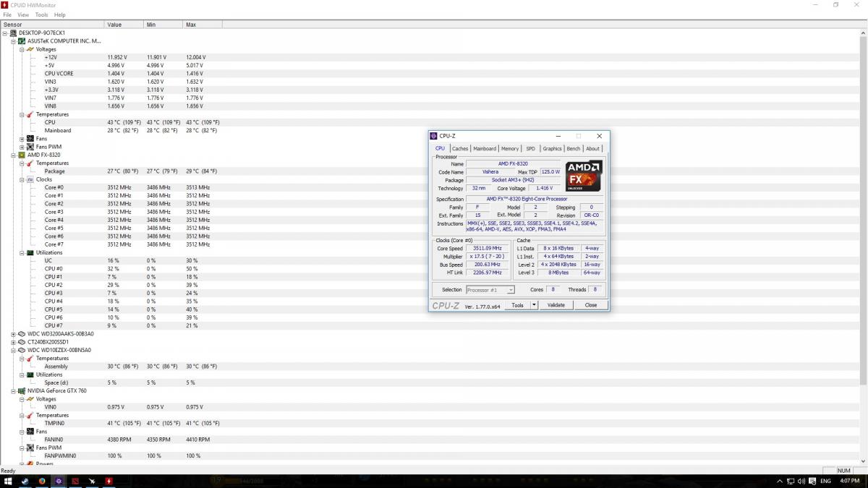The height and width of the screenshot is (488, 868).
Task: Open the Help menu in HWMonitor
Action: [59, 14]
